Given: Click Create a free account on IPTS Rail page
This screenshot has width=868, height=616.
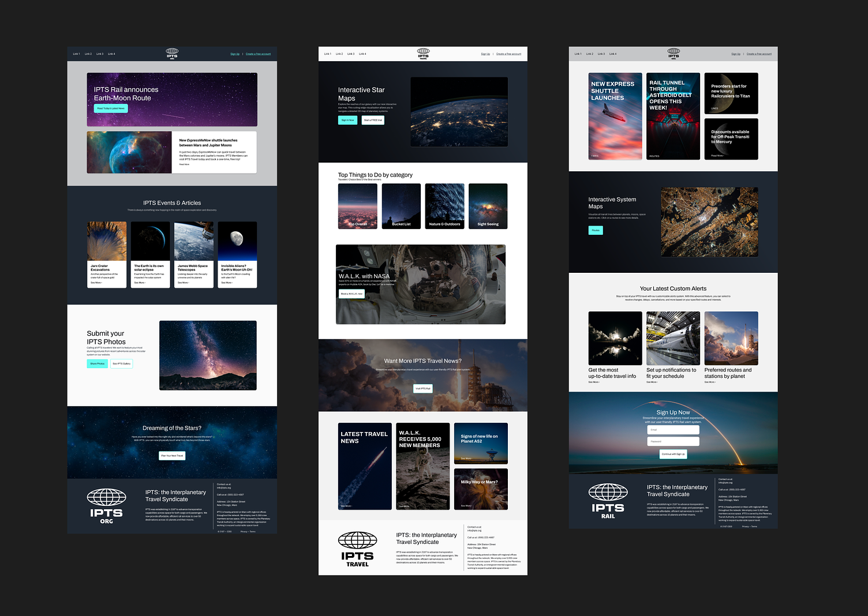Looking at the screenshot, I should click(x=759, y=54).
